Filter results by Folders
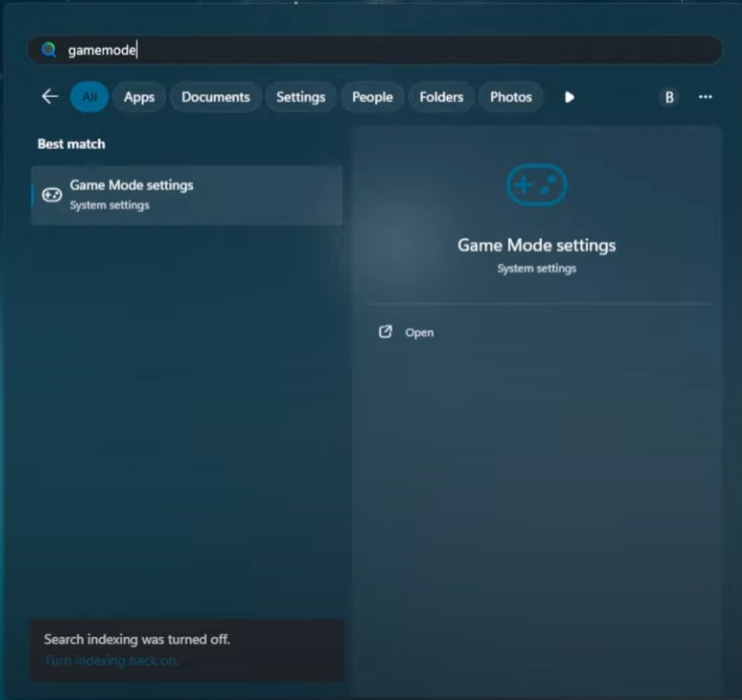This screenshot has width=742, height=700. pos(441,97)
